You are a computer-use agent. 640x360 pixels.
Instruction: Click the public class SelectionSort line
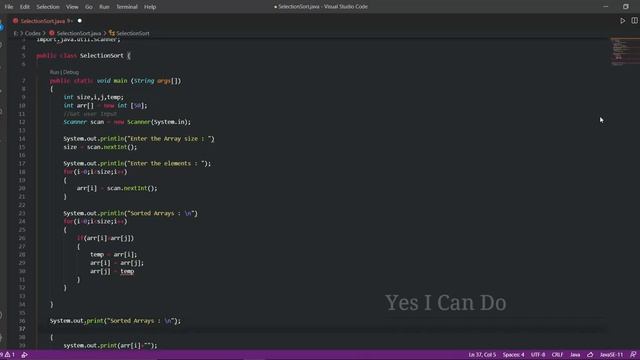(83, 56)
